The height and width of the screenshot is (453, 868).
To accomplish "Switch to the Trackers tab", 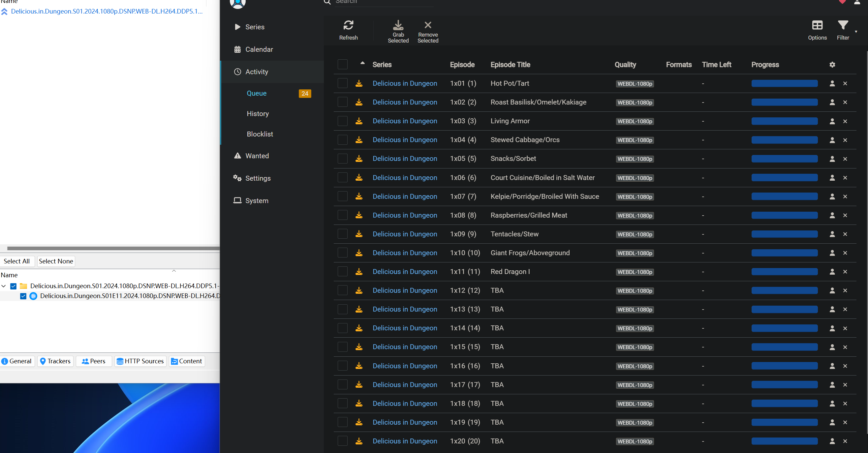I will [55, 361].
